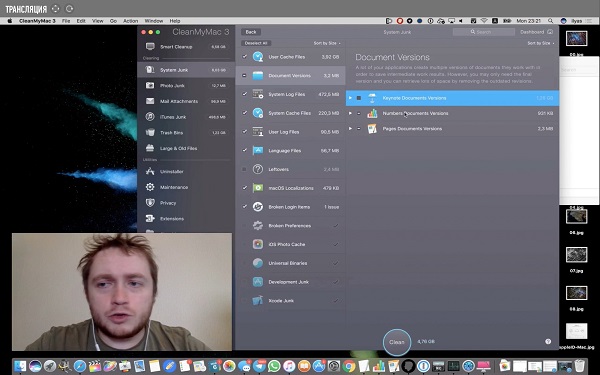600x375 pixels.
Task: Expand Keynote Documents Versions row
Action: pos(350,98)
